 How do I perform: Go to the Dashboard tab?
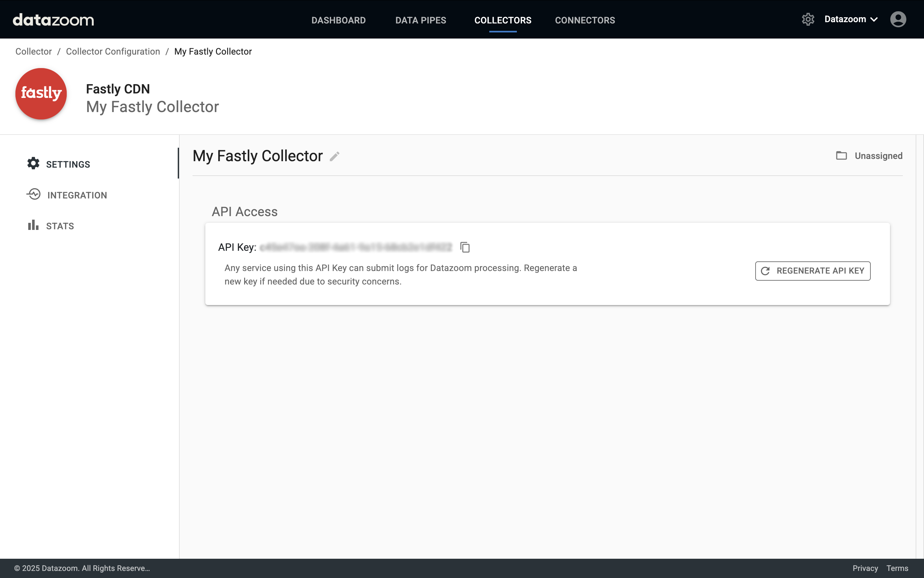tap(338, 20)
